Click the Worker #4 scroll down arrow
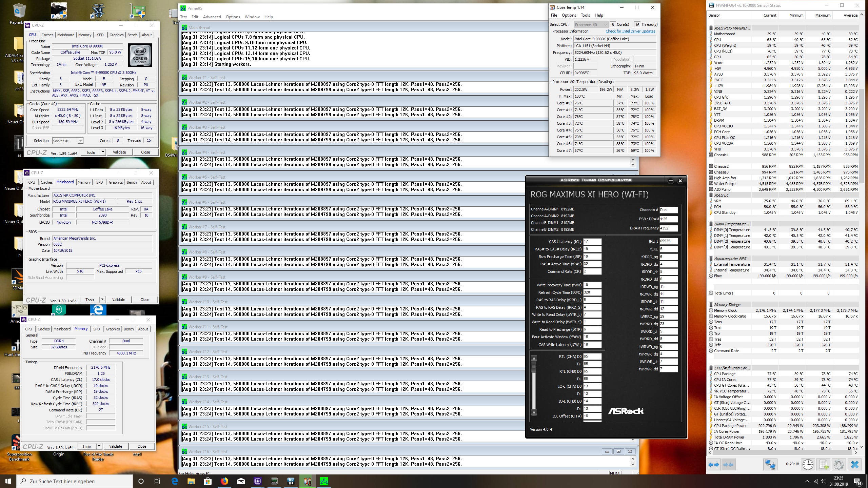This screenshot has width=868, height=488. click(632, 165)
